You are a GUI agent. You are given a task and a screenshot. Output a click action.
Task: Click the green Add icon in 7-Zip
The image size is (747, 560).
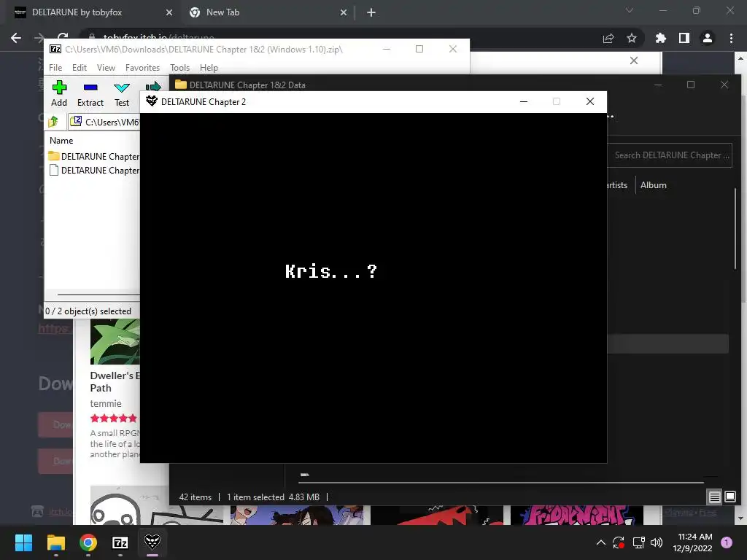(59, 87)
